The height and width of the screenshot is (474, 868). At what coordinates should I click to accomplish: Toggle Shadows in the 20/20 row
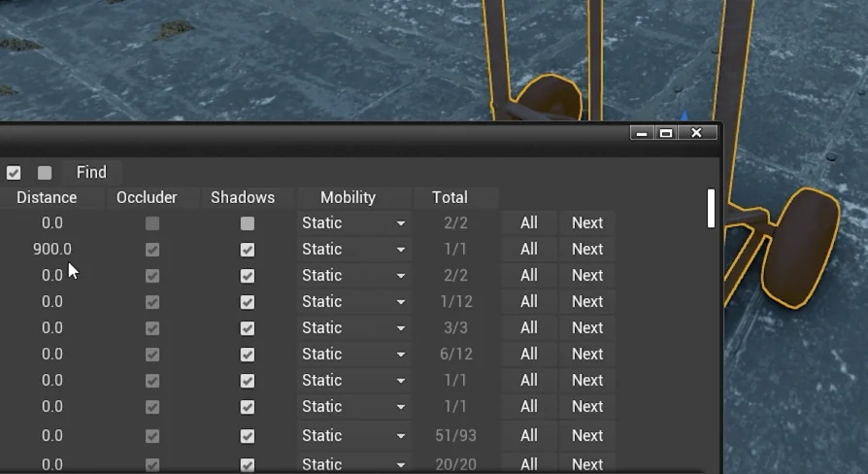pos(248,465)
